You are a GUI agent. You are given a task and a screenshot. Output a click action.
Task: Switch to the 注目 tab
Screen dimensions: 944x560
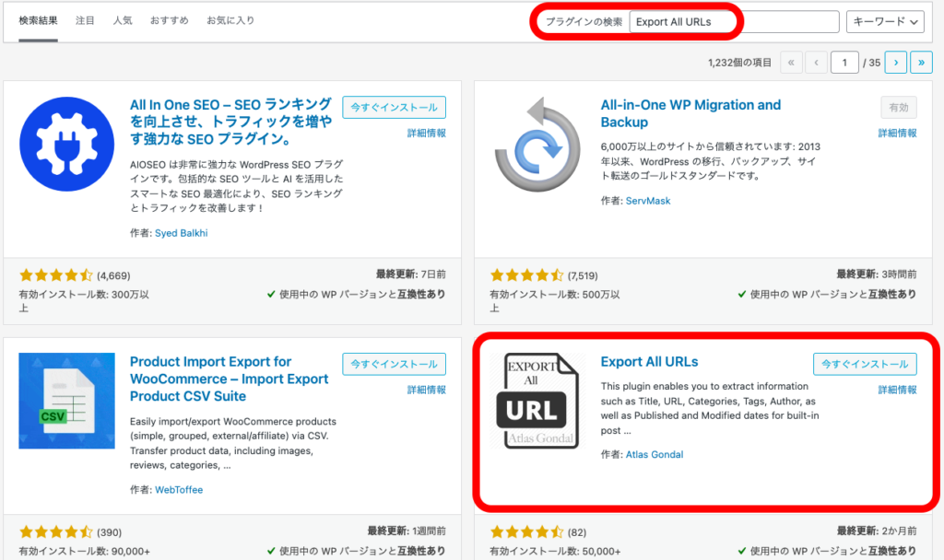(85, 18)
